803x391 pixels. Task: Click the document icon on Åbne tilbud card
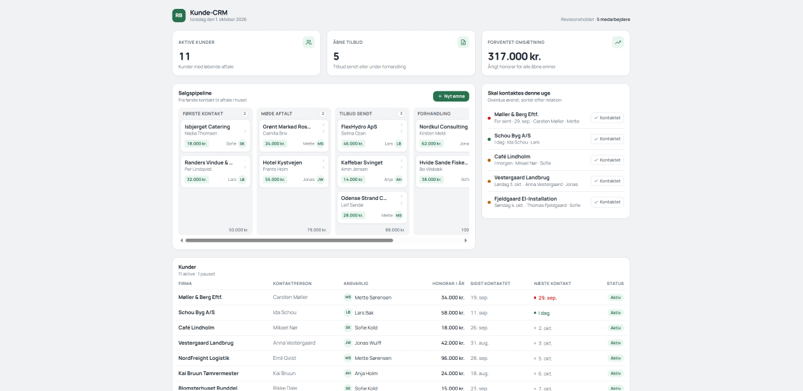[463, 43]
